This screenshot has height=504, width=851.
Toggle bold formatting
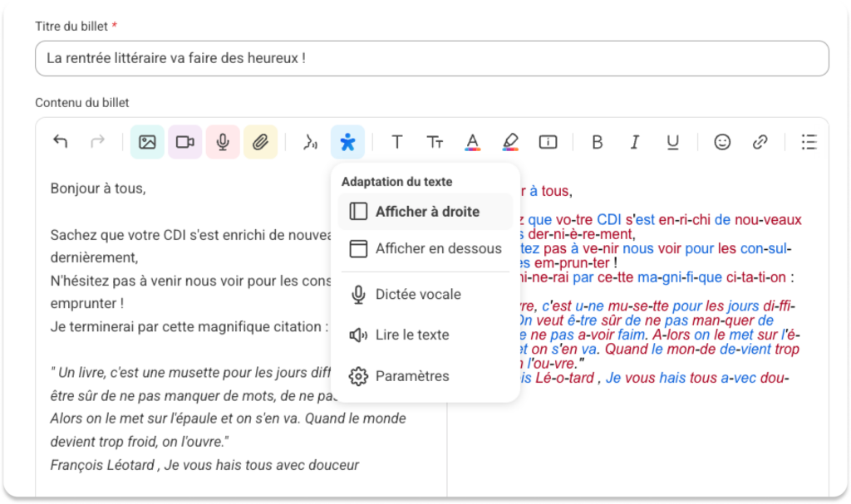pyautogui.click(x=597, y=142)
